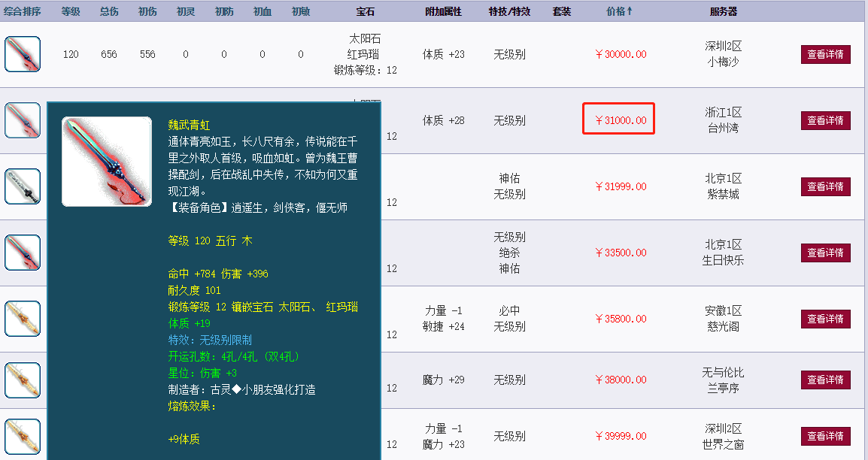The width and height of the screenshot is (868, 460).
Task: Click the weapon icon in the second row
Action: (22, 120)
